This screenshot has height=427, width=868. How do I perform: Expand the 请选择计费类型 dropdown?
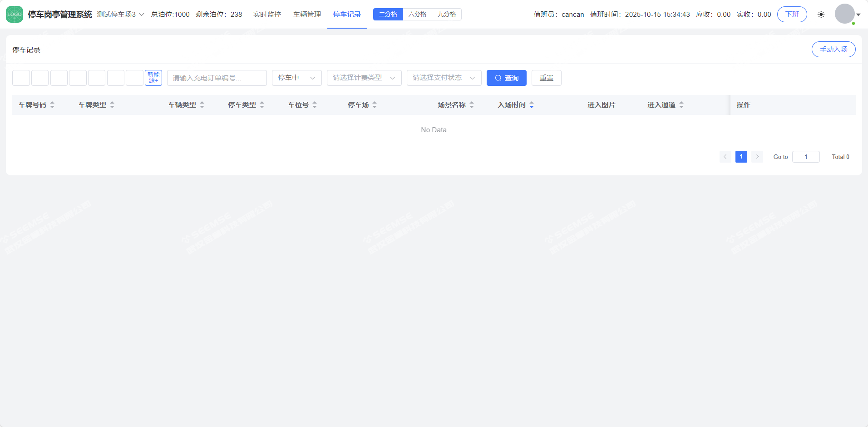pos(364,78)
